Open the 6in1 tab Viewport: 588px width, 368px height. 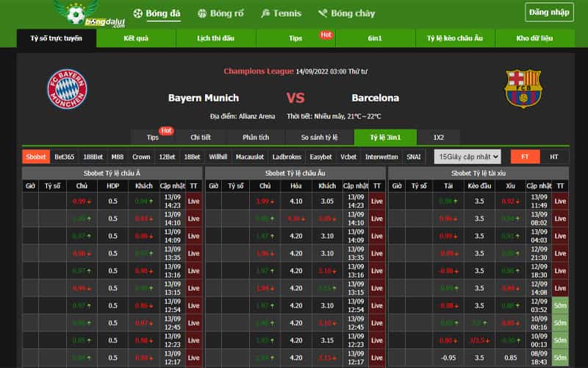tap(375, 38)
